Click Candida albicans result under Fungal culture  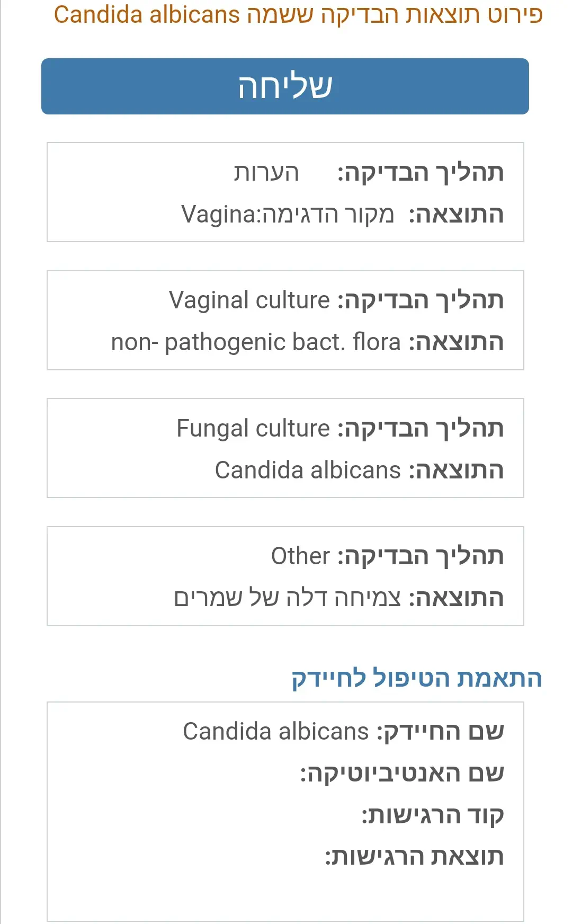point(308,470)
